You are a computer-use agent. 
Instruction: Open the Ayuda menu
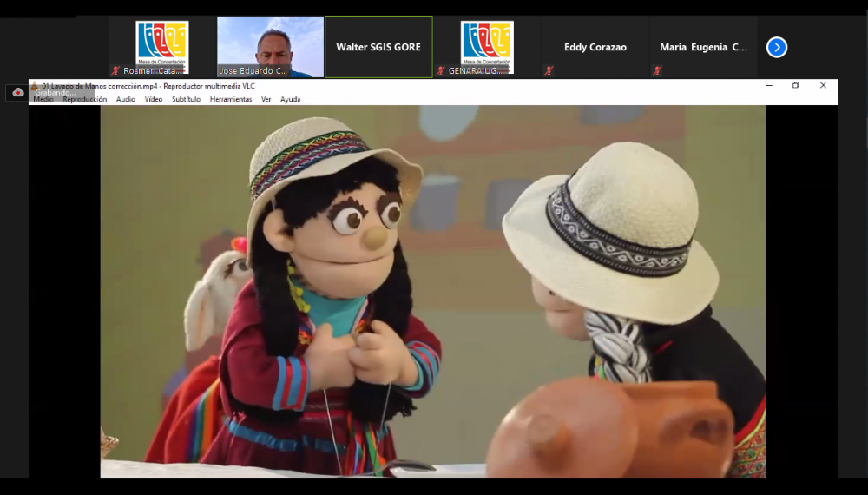(x=290, y=99)
